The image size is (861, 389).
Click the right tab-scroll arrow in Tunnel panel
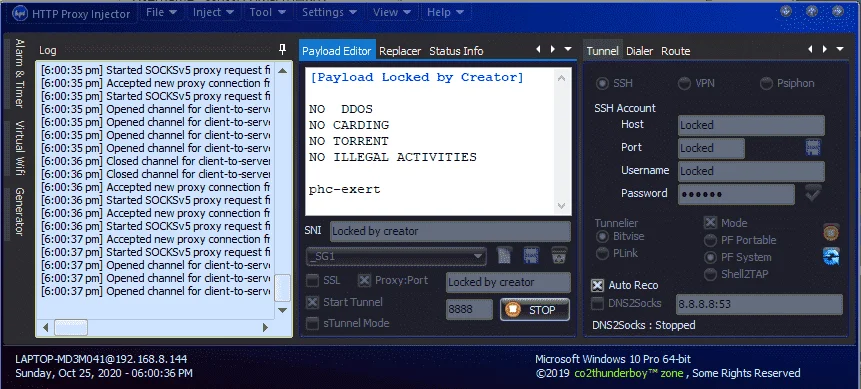coord(824,49)
